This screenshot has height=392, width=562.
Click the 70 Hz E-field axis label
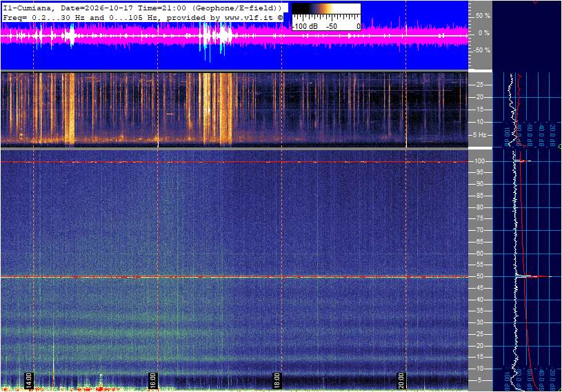[x=479, y=230]
